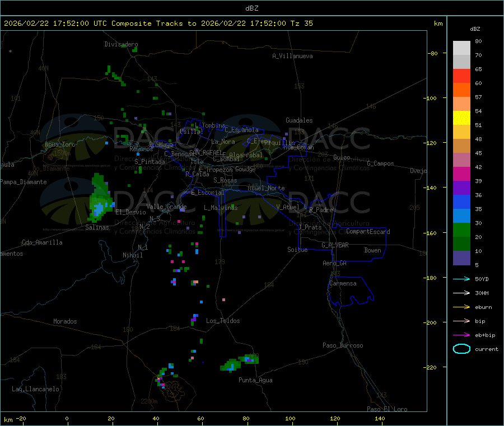Click the 'Atuel_Norte' map label
The image size is (504, 426).
tap(266, 188)
